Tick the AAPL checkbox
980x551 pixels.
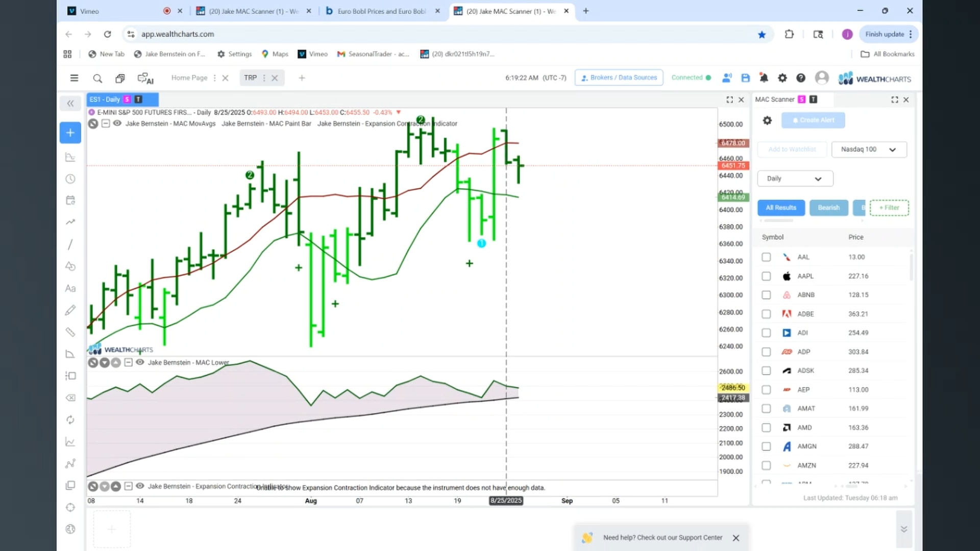pyautogui.click(x=766, y=276)
